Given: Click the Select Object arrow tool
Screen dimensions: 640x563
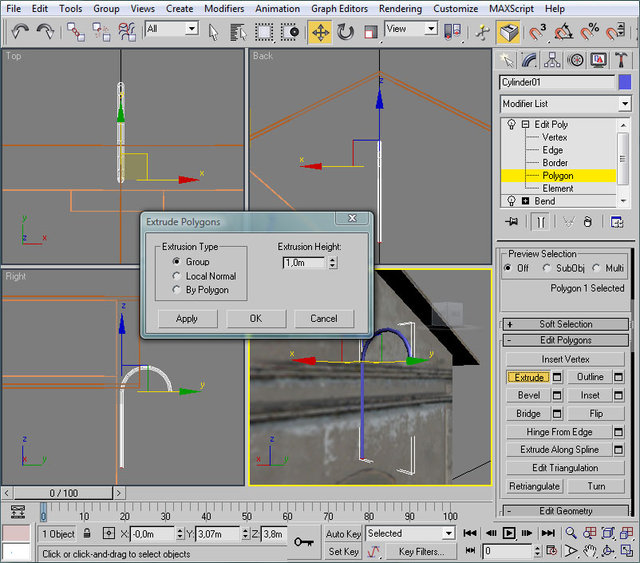Looking at the screenshot, I should tap(216, 31).
